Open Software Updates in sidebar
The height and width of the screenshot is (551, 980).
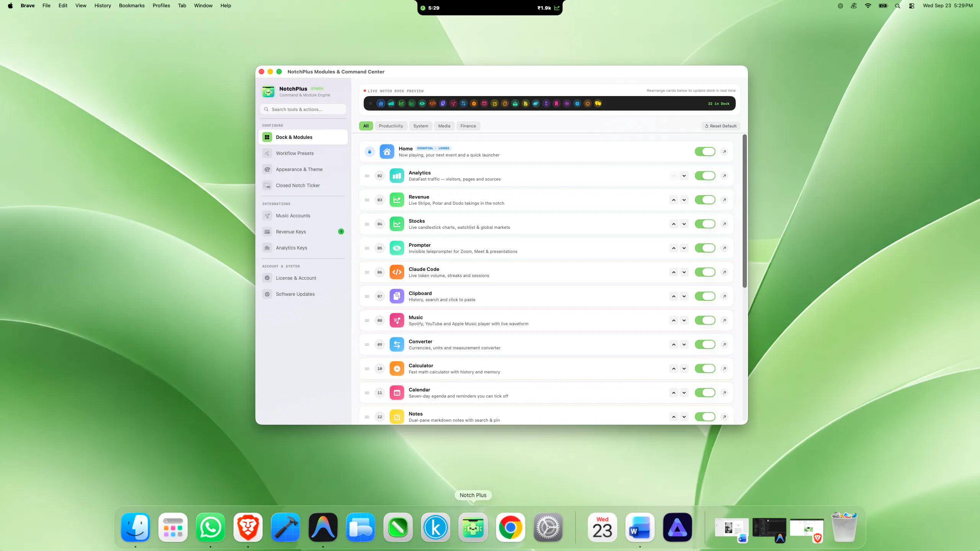tap(303, 294)
